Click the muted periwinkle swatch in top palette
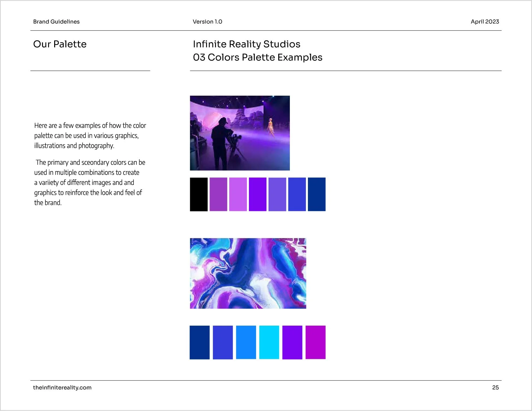 tap(277, 194)
